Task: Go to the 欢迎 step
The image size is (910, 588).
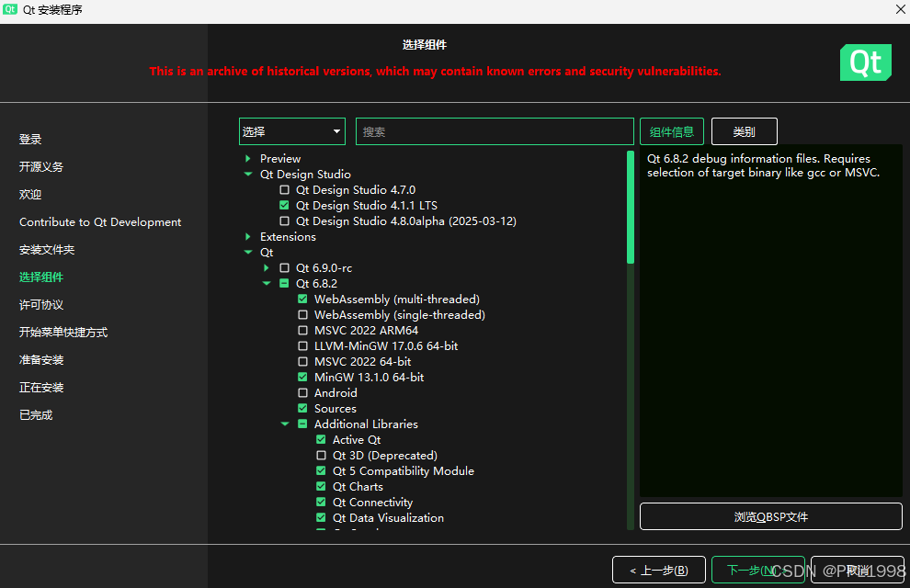Action: (x=30, y=194)
